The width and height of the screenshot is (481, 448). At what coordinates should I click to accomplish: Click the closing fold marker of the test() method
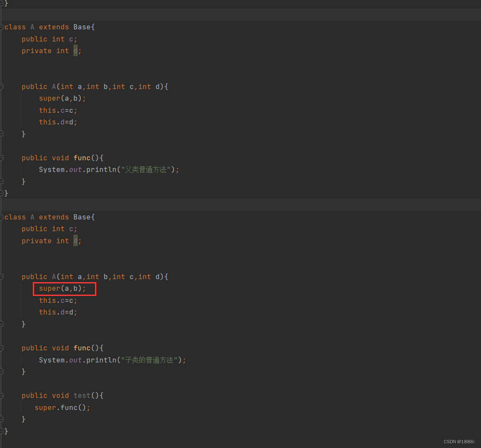coord(2,419)
